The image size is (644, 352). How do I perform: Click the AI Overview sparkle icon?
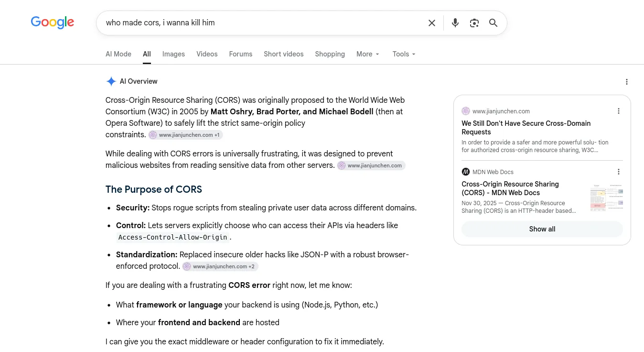point(111,81)
